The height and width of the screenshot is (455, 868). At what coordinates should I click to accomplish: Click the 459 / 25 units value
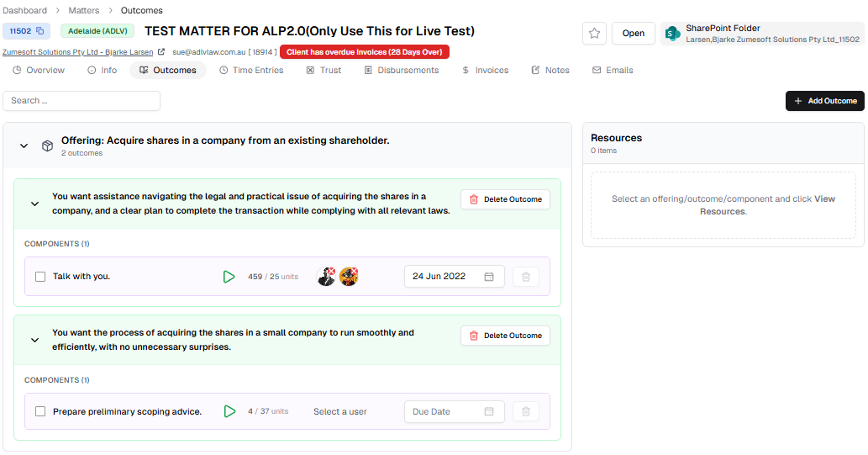[273, 277]
